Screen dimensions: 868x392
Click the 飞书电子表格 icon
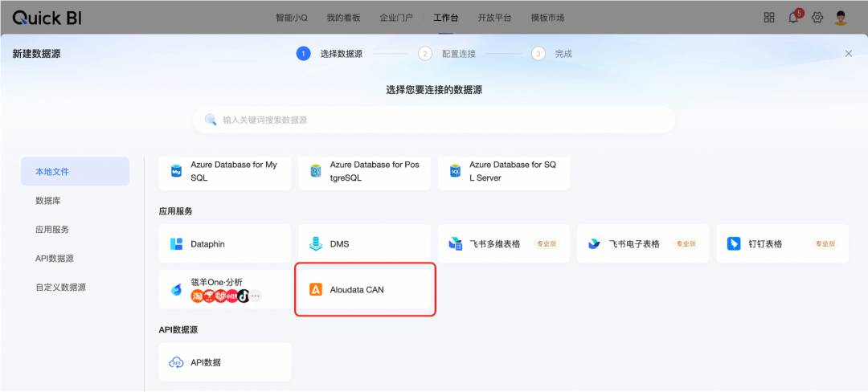pyautogui.click(x=595, y=244)
